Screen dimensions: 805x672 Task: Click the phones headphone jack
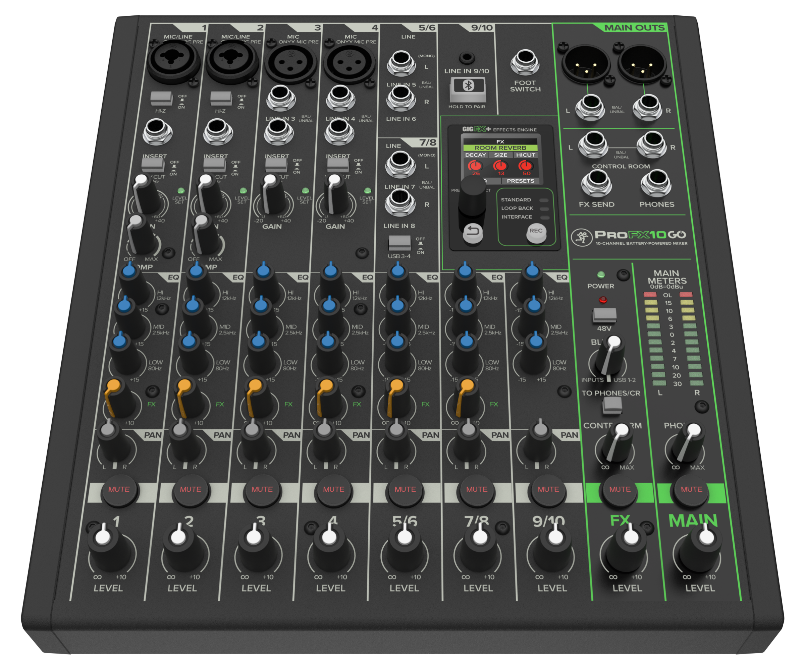click(x=656, y=182)
